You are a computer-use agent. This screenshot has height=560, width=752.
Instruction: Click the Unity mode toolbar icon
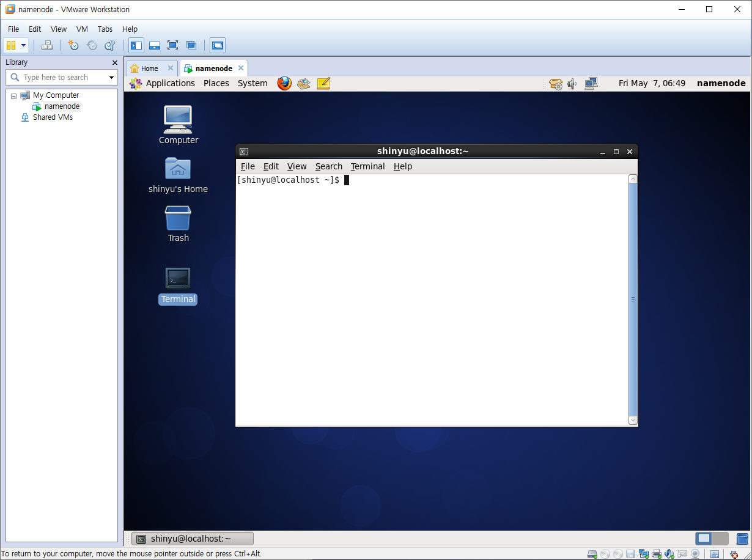click(191, 45)
